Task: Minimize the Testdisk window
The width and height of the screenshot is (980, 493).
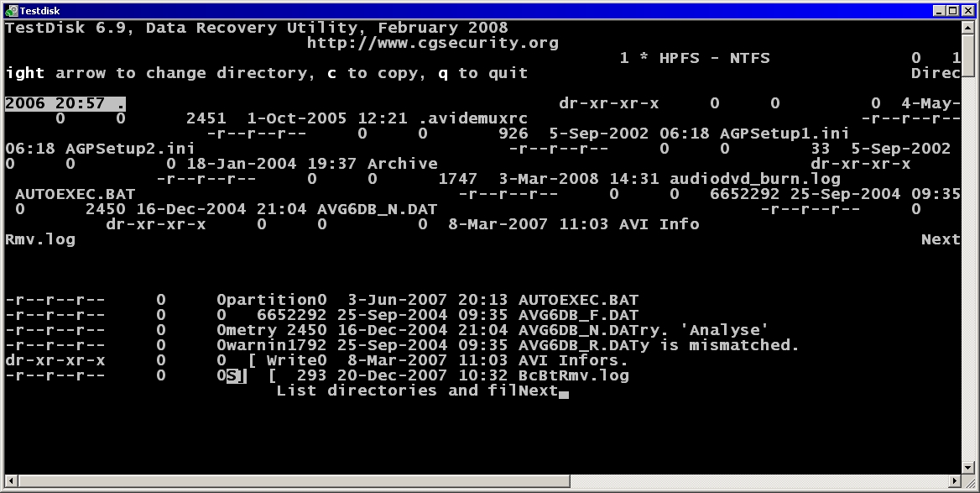Action: point(940,11)
